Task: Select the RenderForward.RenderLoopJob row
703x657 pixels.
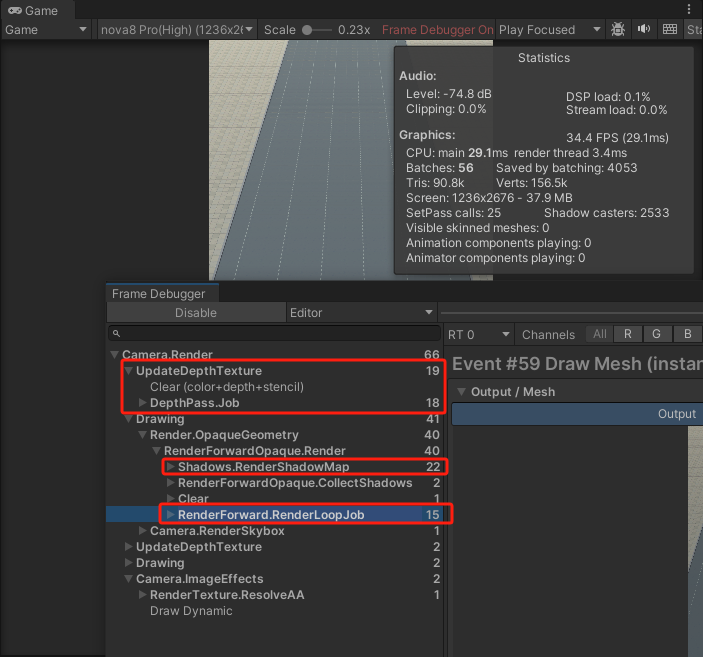Action: [274, 514]
